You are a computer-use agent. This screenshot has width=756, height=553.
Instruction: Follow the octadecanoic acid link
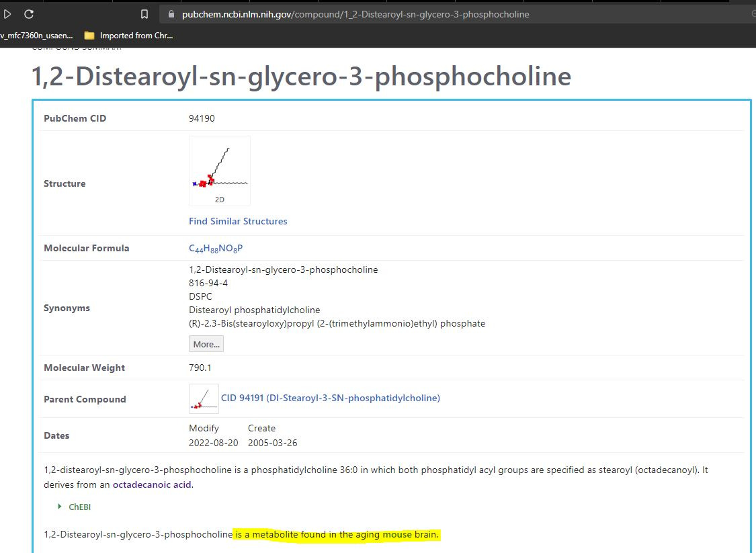tap(152, 484)
